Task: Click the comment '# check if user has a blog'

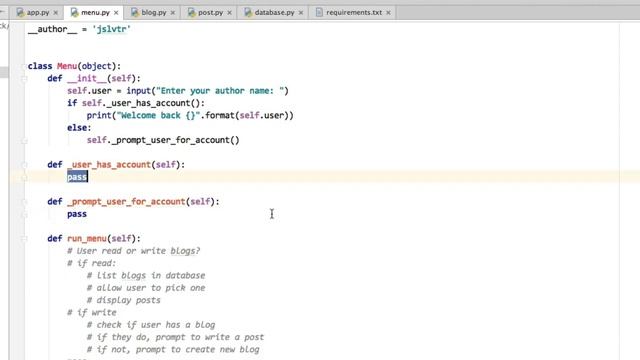Action: click(x=151, y=325)
